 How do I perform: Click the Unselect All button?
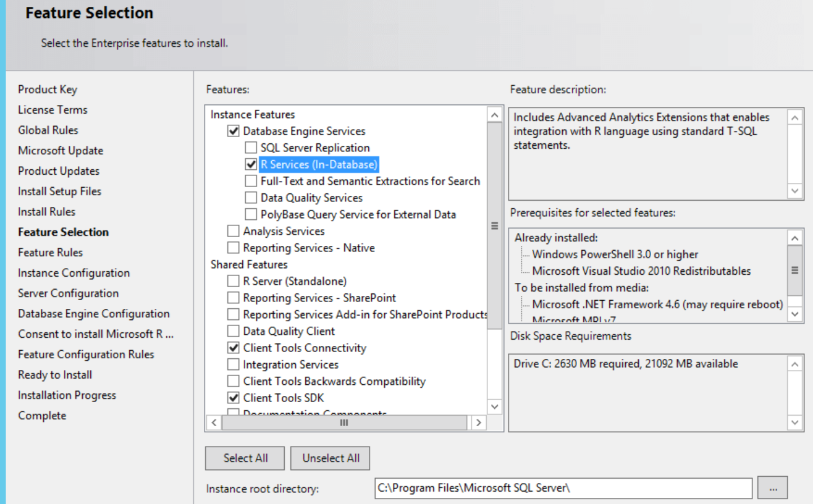(330, 458)
